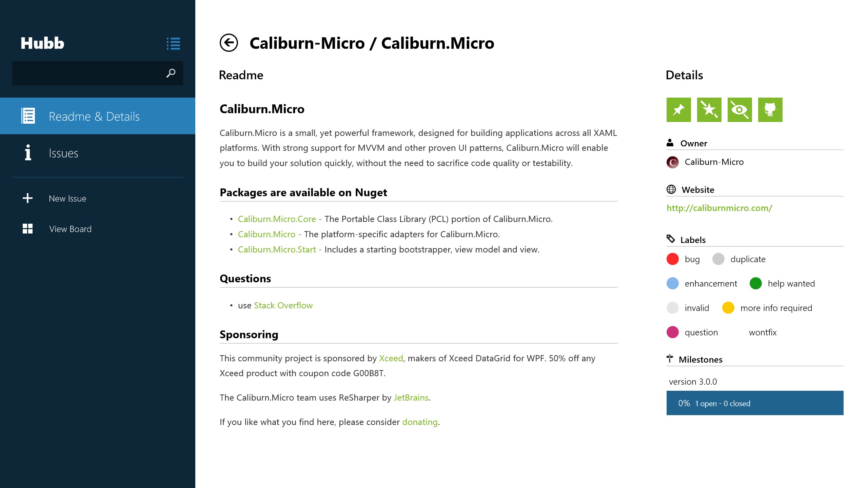
Task: Click the New Issue plus icon
Action: pyautogui.click(x=27, y=198)
